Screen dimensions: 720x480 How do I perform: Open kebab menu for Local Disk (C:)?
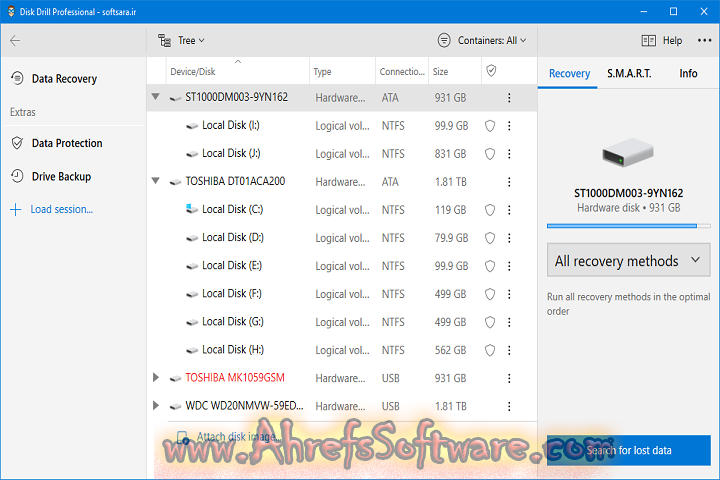pyautogui.click(x=509, y=210)
